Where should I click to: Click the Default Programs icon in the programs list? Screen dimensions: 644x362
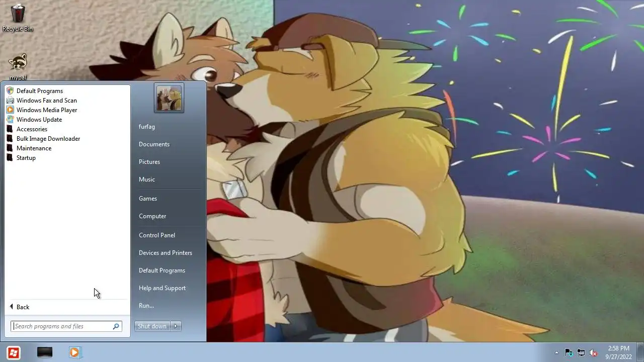coord(10,91)
